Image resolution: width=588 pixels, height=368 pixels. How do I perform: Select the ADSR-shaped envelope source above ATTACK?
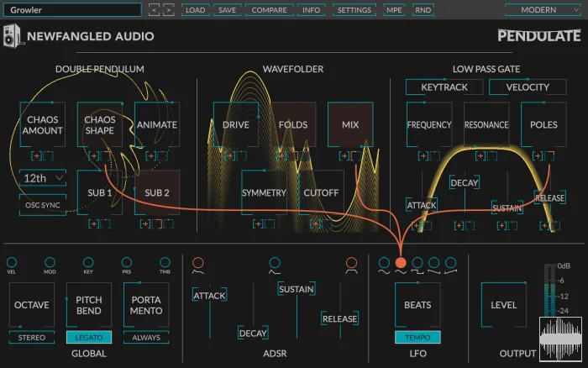[198, 263]
